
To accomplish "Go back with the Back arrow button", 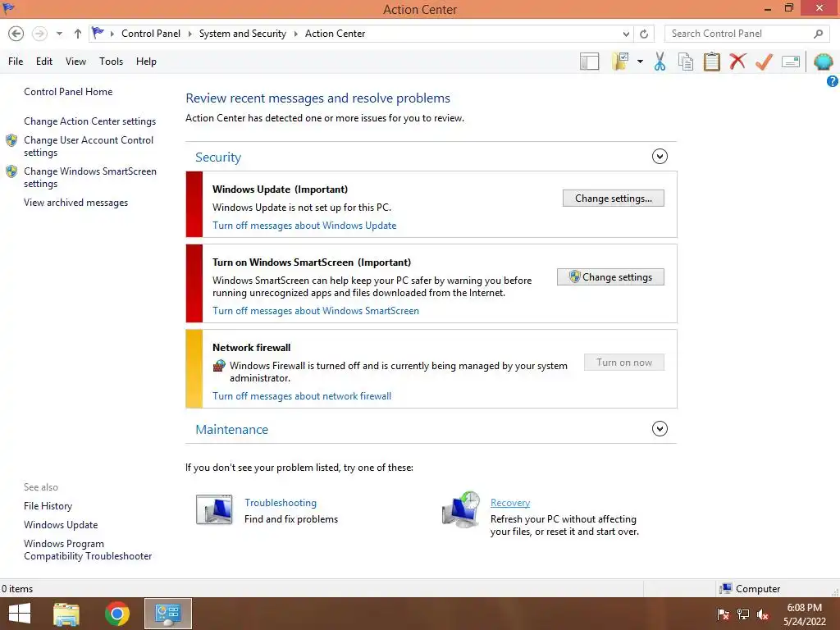I will [16, 34].
